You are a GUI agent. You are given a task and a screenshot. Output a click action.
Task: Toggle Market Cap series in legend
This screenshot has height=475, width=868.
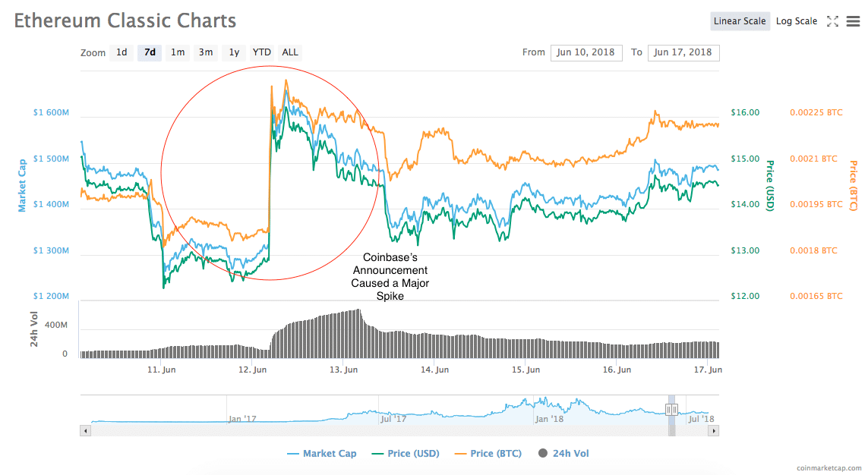322,454
